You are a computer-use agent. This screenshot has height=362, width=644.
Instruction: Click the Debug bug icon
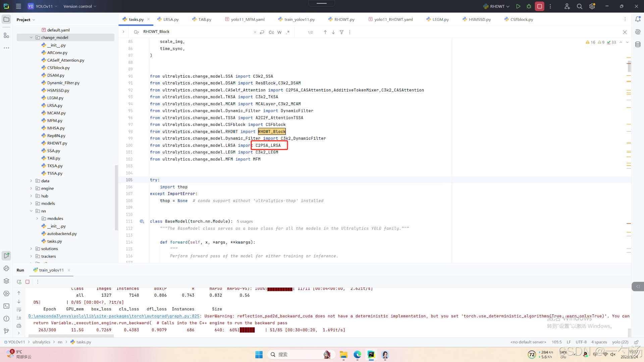coord(529,6)
